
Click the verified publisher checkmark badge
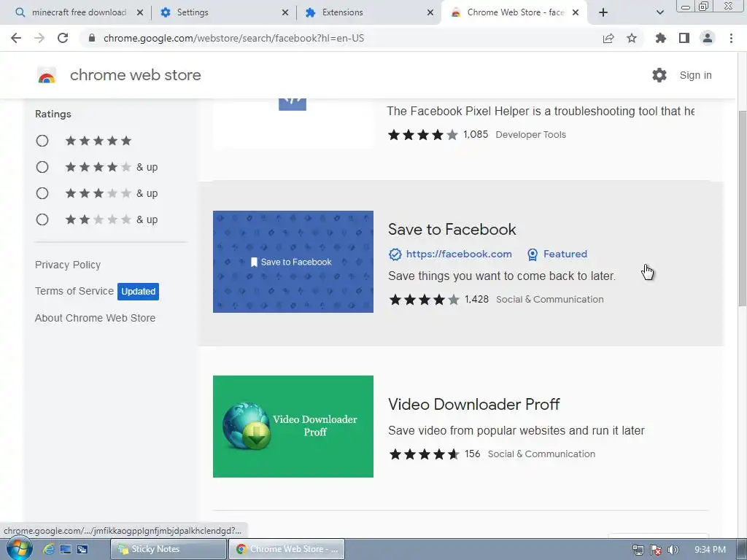pos(395,254)
